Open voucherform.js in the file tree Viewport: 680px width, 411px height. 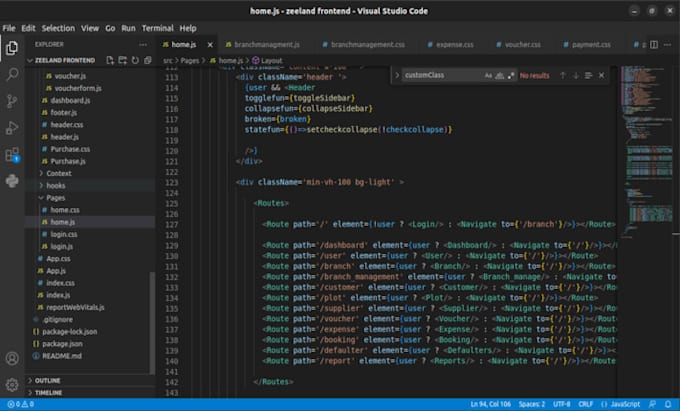78,88
